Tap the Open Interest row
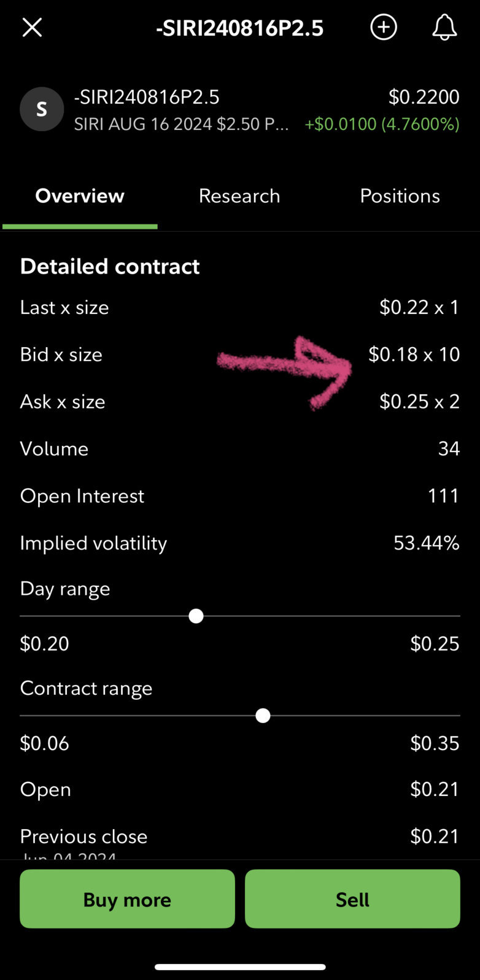480x980 pixels. pyautogui.click(x=240, y=496)
